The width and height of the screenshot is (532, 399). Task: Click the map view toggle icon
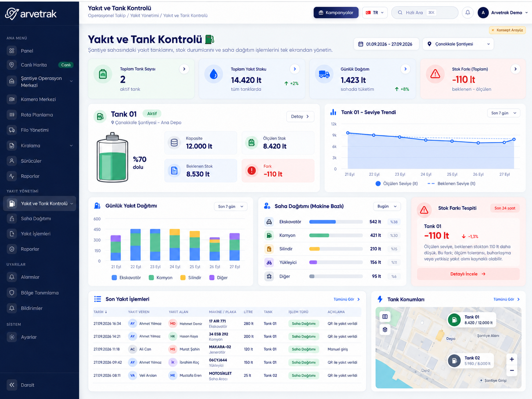(x=385, y=316)
